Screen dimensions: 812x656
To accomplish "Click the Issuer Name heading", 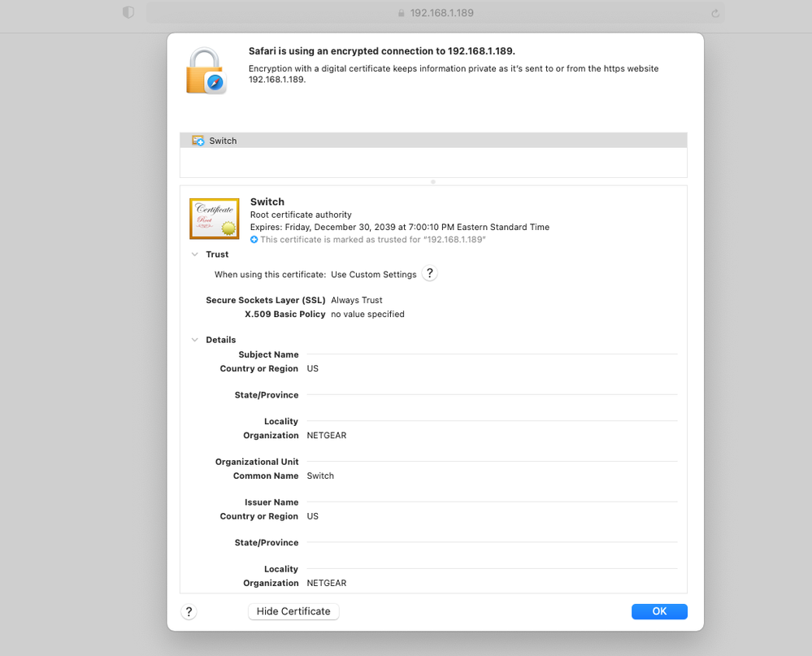I will 271,502.
